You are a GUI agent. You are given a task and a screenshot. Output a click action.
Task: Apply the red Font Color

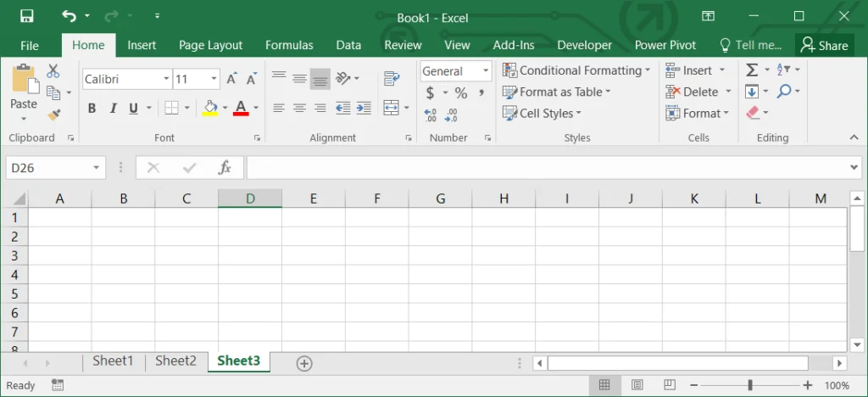tap(241, 108)
